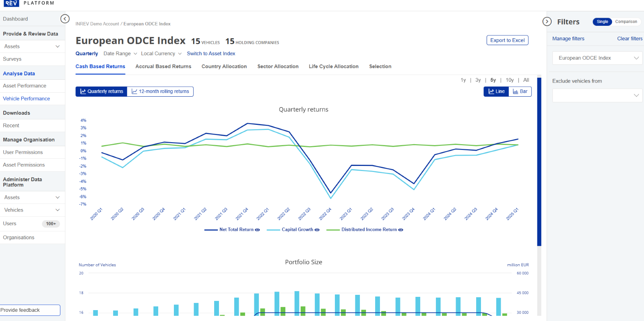The height and width of the screenshot is (321, 644).
Task: Expand the Exclude vehicles from dropdown
Action: coord(597,95)
